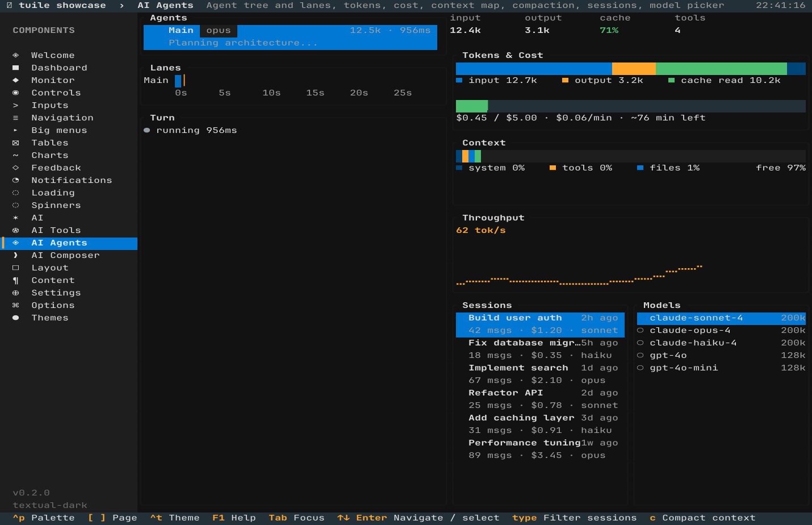Screen dimensions: 812x525
Task: Click the Charts tilde icon
Action: [x=16, y=155]
